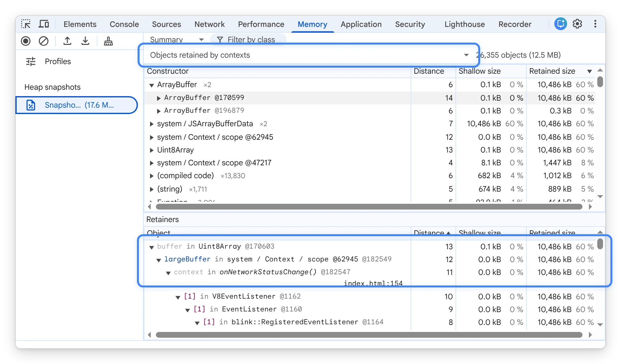Expand the Uint8Array constructor row
The width and height of the screenshot is (621, 364).
tap(151, 150)
